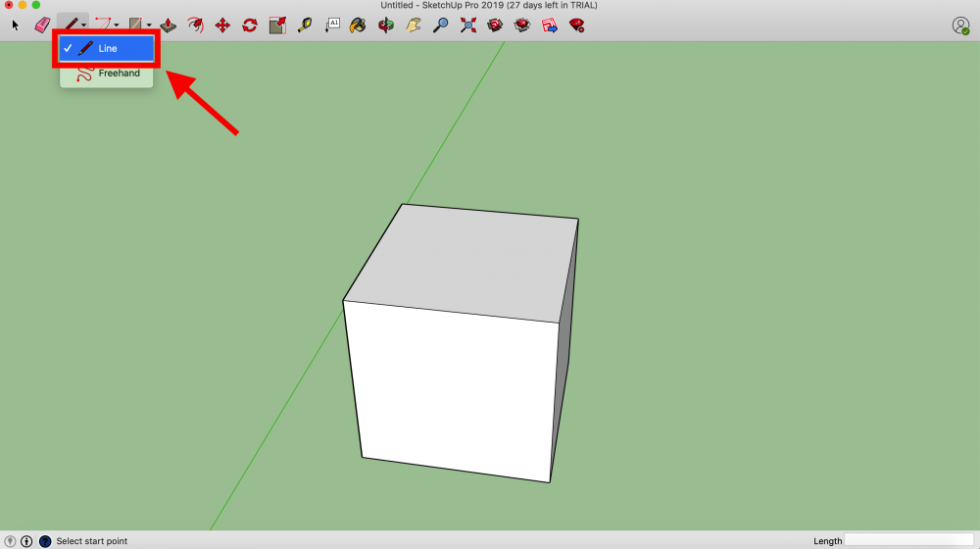980x549 pixels.
Task: Click the Length measurement input field
Action: [908, 540]
